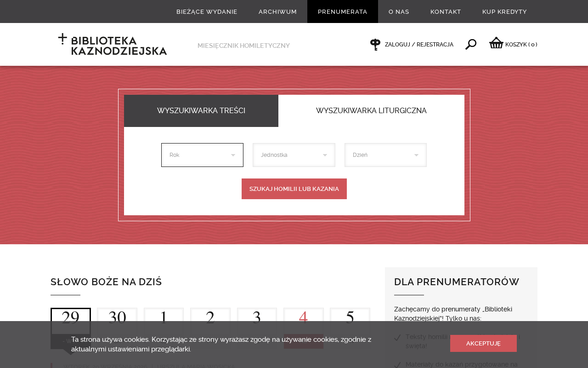Open the Jednostka dropdown
Screen dimensions: 588x368
[x=294, y=155]
